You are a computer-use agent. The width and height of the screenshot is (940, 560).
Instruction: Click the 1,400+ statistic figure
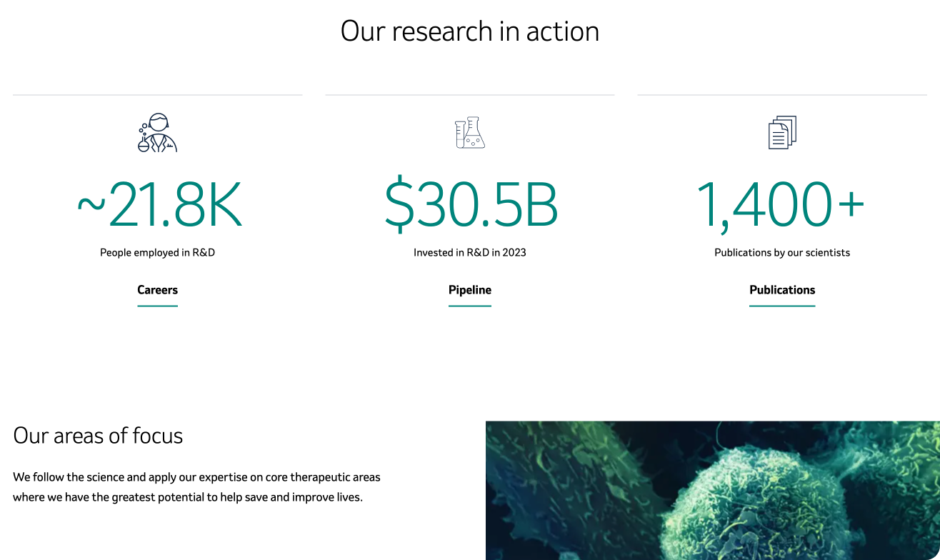(x=781, y=206)
